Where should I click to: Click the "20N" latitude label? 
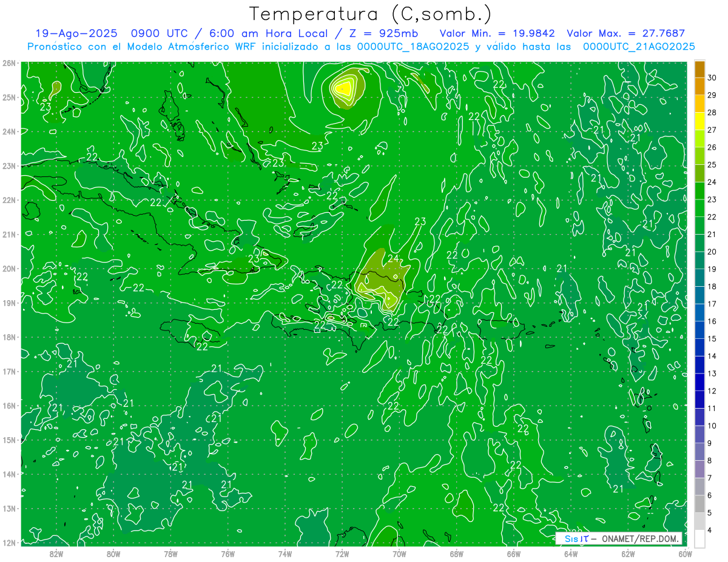pos(9,269)
